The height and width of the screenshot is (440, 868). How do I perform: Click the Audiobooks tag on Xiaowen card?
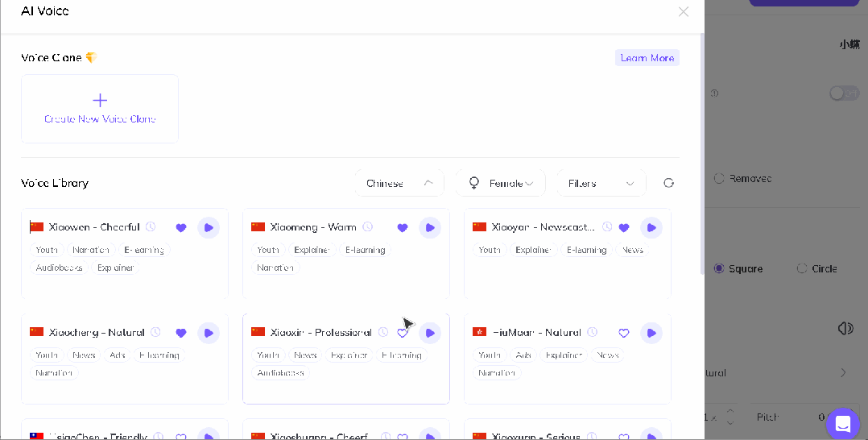pyautogui.click(x=60, y=268)
